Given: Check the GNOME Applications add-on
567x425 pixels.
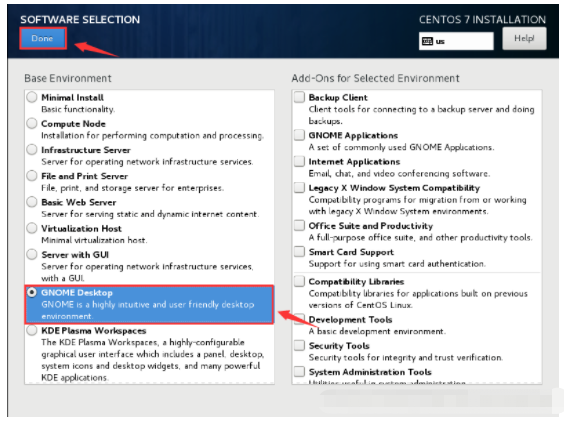Looking at the screenshot, I should (299, 135).
